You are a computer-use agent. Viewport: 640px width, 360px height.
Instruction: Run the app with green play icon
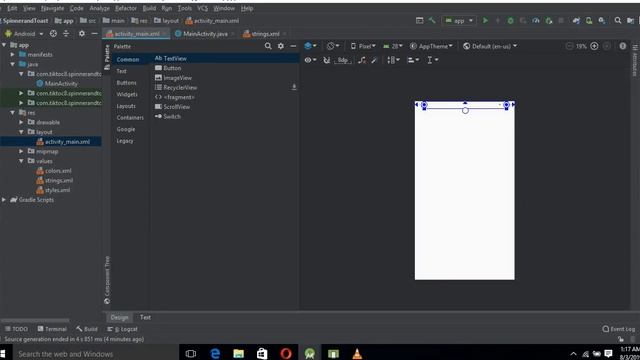(x=485, y=20)
